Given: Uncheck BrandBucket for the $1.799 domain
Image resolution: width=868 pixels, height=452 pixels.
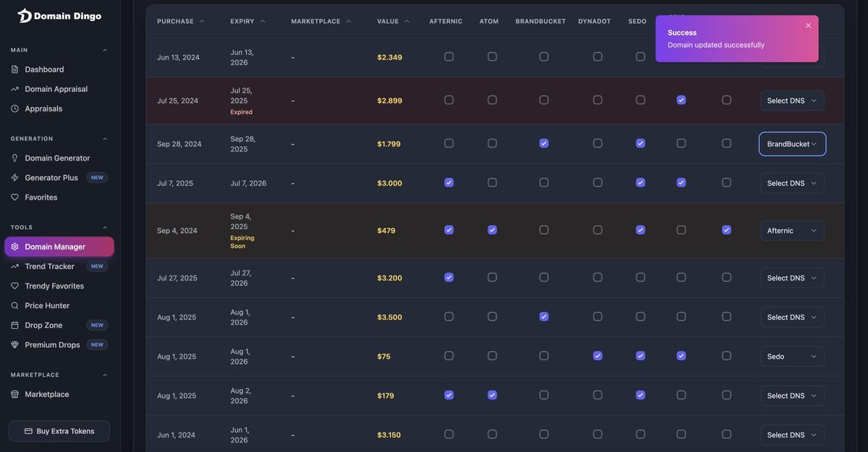Looking at the screenshot, I should [x=544, y=143].
